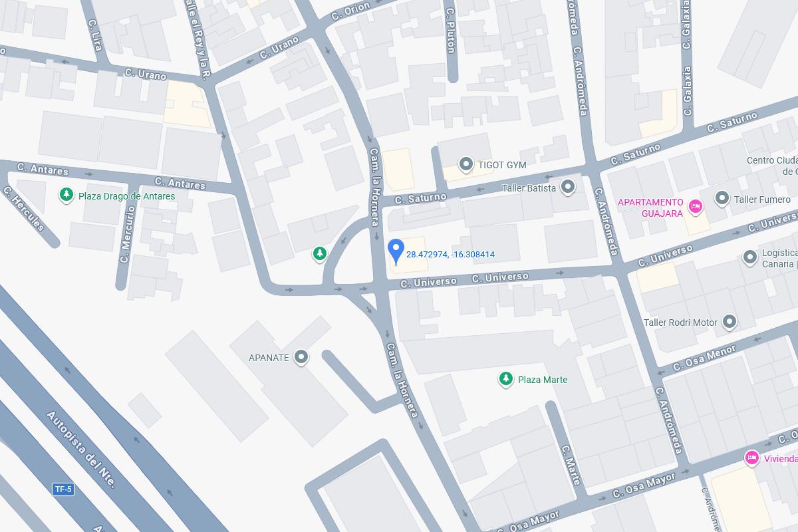Click the TF-5 highway shield badge
Screen dimensions: 798x532
coord(63,489)
